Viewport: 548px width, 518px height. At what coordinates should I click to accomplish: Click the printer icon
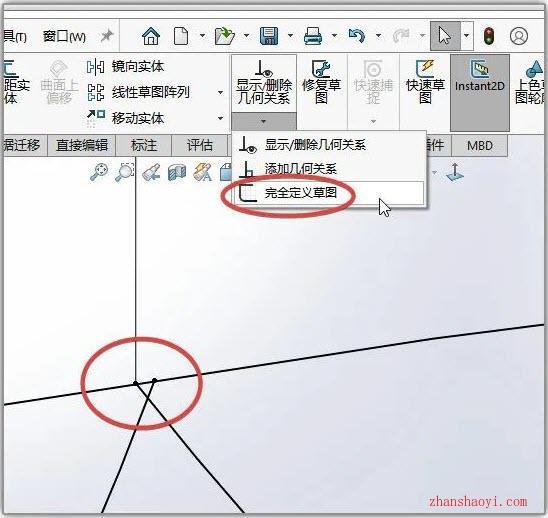click(313, 36)
